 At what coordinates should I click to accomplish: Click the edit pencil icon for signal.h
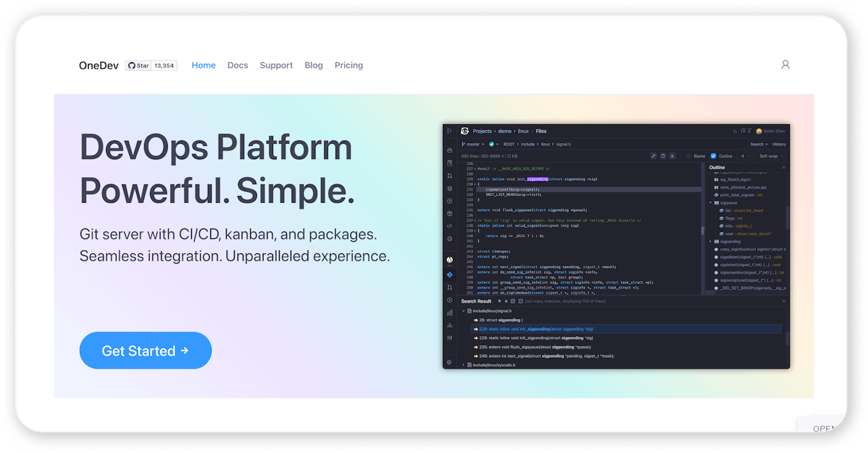click(653, 156)
